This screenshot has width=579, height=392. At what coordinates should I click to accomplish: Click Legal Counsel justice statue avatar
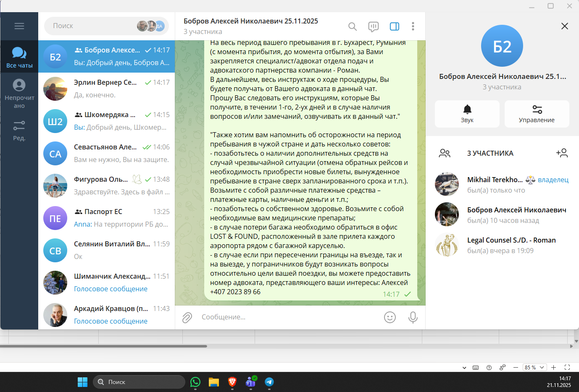pyautogui.click(x=447, y=245)
